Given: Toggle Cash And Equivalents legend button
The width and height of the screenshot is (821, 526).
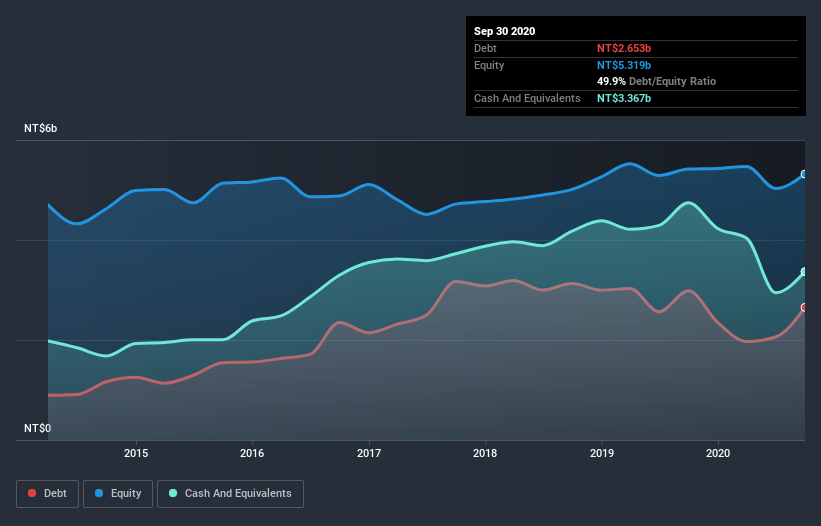Looking at the screenshot, I should pos(230,494).
